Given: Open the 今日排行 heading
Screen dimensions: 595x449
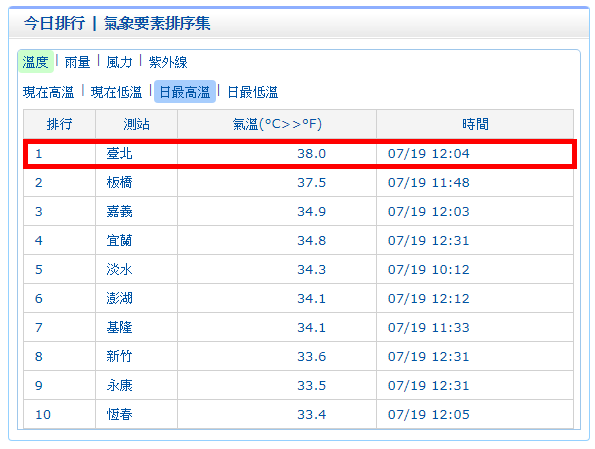Looking at the screenshot, I should point(55,23).
